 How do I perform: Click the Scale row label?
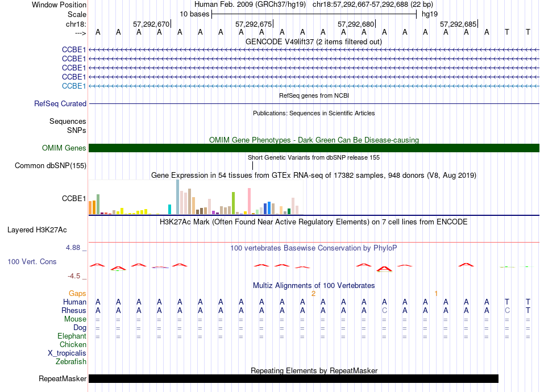point(77,14)
